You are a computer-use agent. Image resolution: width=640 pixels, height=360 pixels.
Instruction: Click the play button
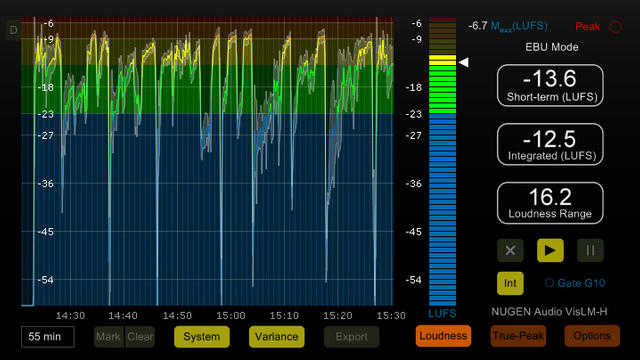point(550,250)
